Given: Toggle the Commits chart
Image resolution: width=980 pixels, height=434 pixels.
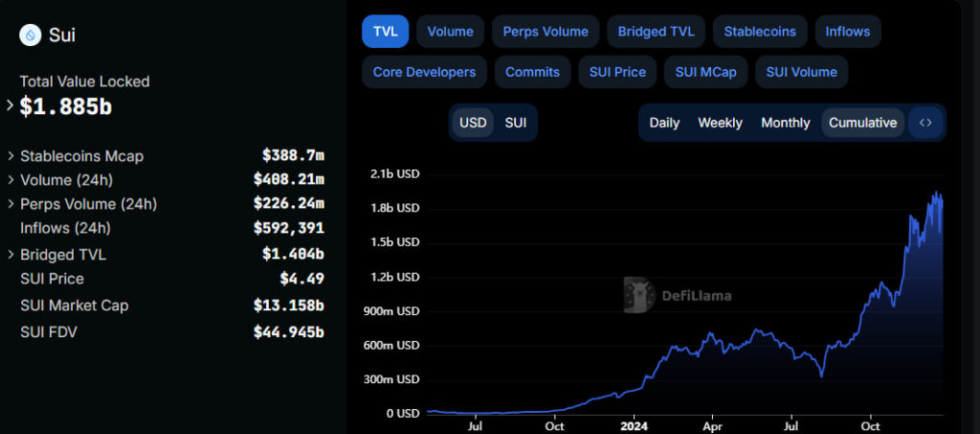Looking at the screenshot, I should click(x=532, y=72).
